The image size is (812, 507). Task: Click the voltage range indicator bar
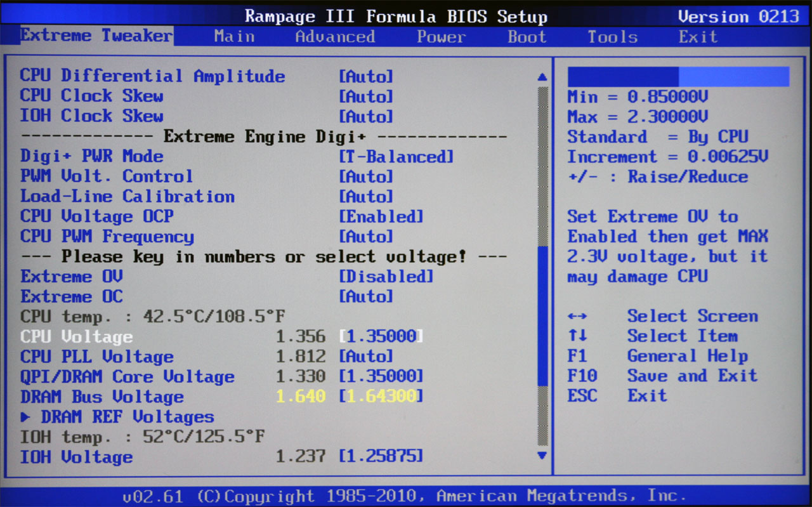pos(678,77)
